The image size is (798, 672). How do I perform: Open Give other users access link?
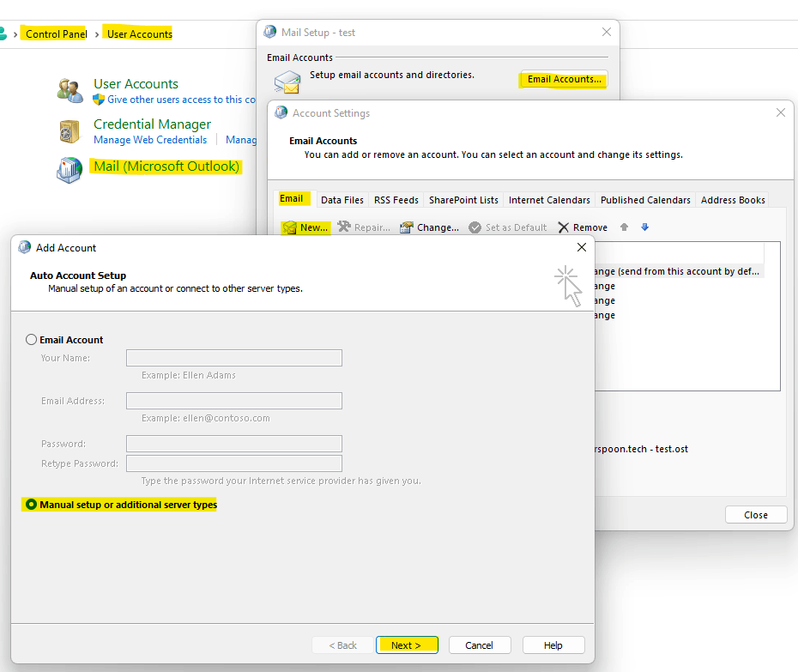(181, 100)
